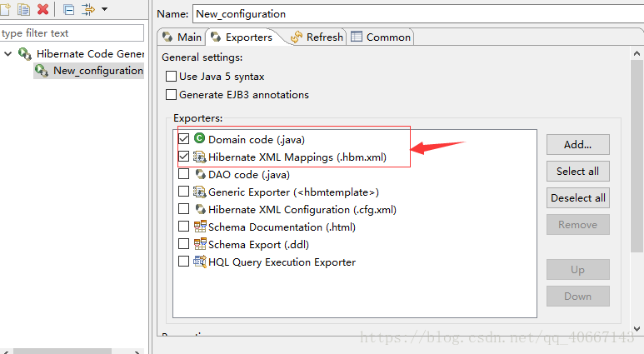The height and width of the screenshot is (354, 644).
Task: Select the Exporters tab
Action: tap(242, 37)
